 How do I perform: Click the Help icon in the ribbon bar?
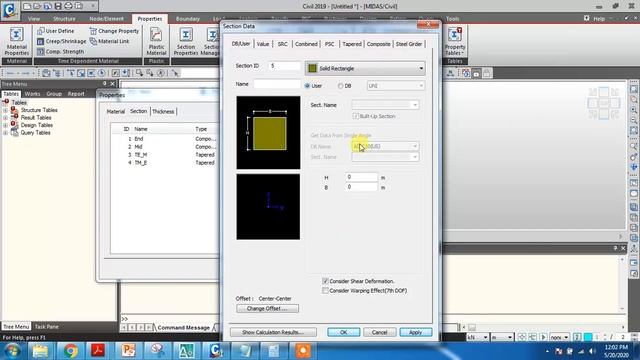click(587, 18)
